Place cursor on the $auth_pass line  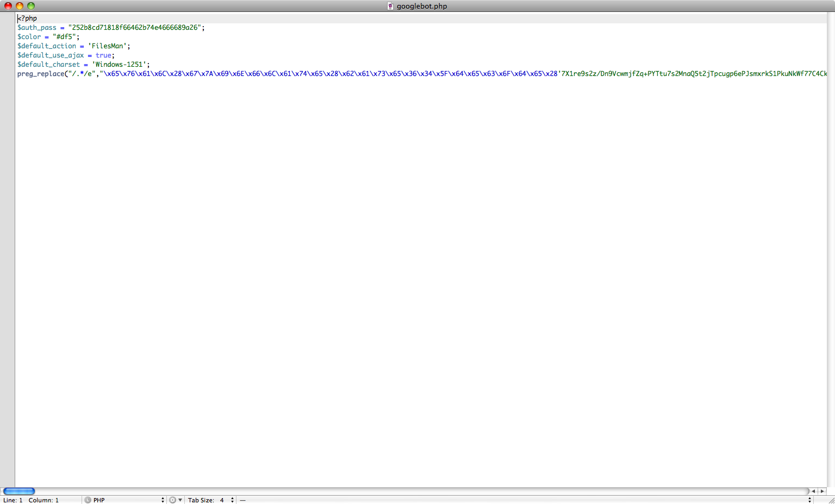click(x=37, y=28)
